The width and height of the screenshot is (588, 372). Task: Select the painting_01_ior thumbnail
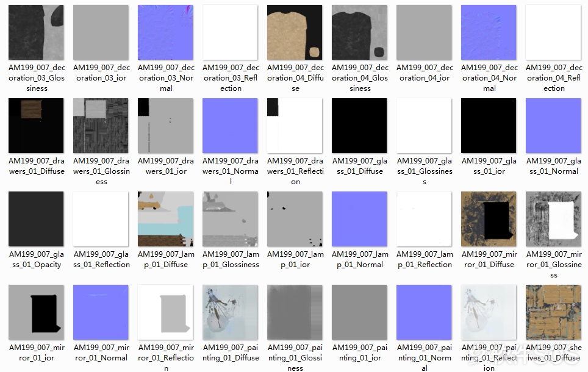pos(359,312)
